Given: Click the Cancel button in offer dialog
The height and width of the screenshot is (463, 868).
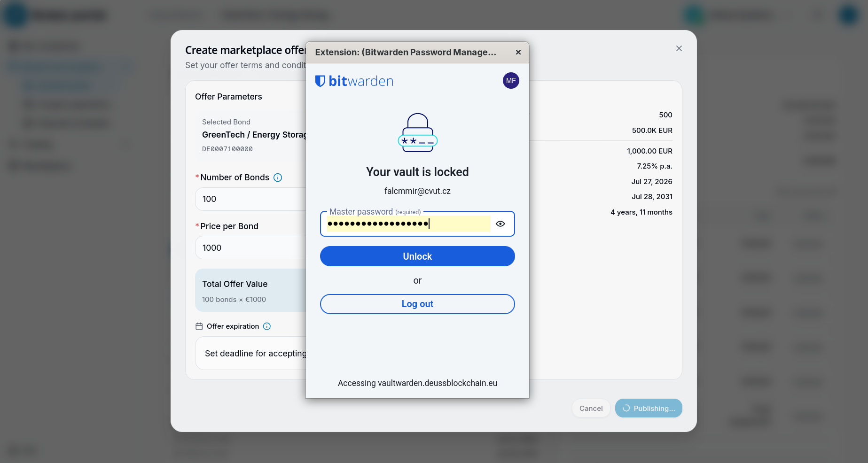Looking at the screenshot, I should pos(591,409).
